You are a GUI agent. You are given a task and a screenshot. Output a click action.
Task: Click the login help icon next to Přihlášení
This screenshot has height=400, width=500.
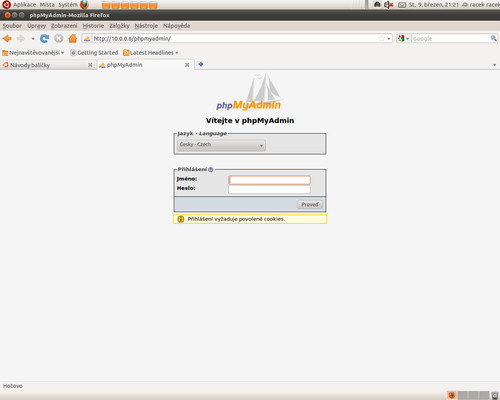211,170
